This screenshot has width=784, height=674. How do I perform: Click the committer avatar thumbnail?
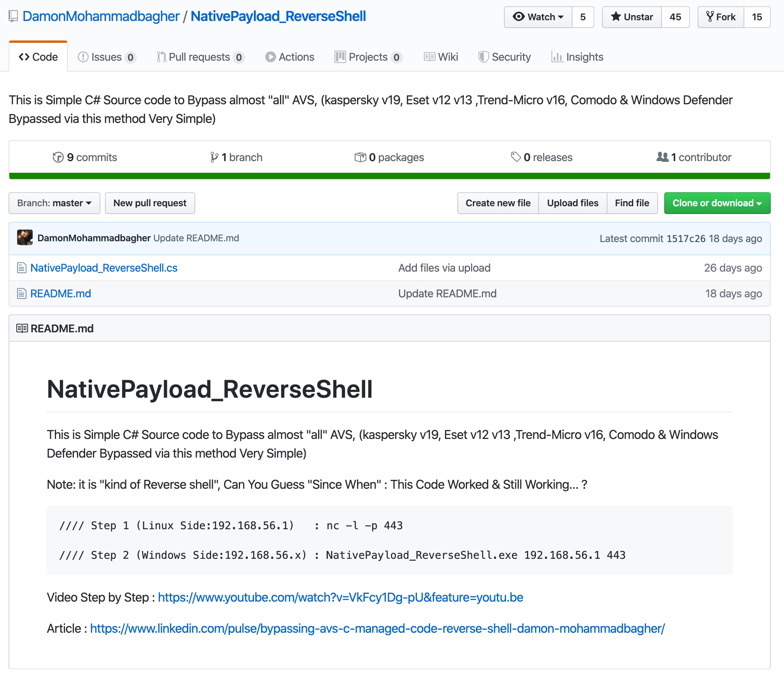tap(25, 238)
